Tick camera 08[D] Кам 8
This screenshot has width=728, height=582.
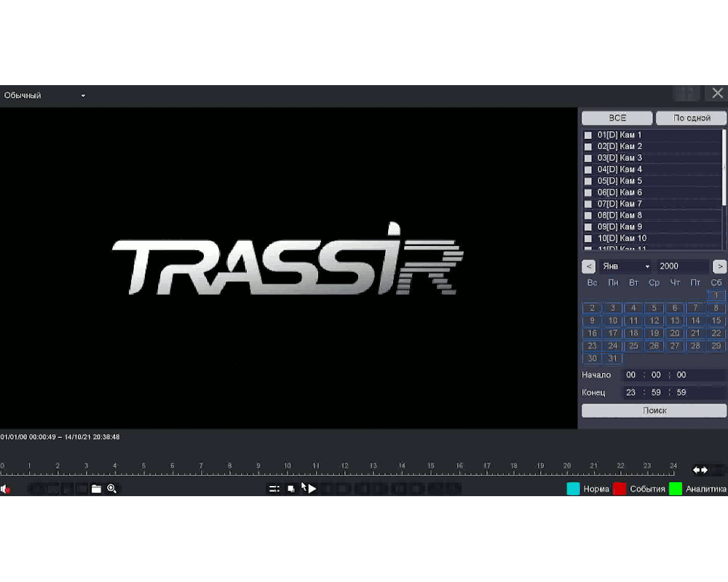[x=587, y=215]
